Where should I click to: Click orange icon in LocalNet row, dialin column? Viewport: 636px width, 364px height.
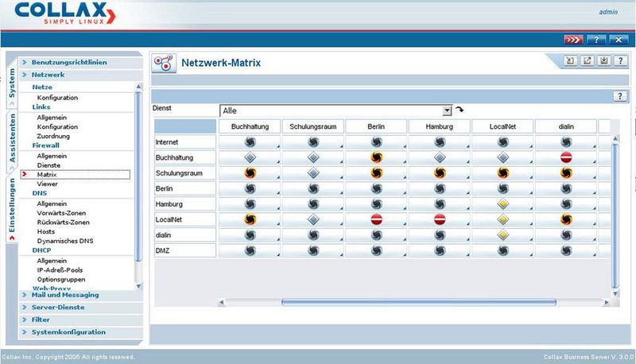click(566, 219)
